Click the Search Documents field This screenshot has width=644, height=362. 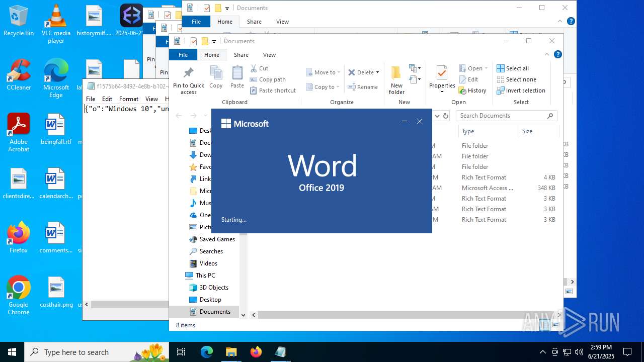tap(507, 116)
